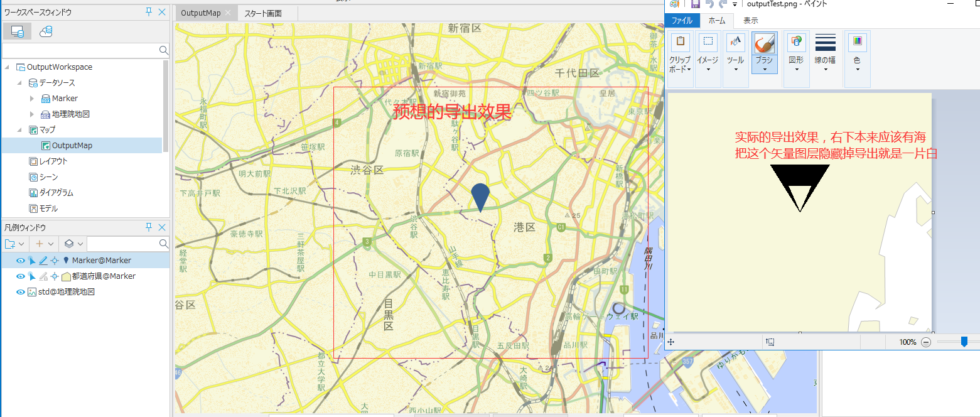Toggle selectable arrow for Marker@Marker layer
This screenshot has height=417, width=980.
(32, 261)
